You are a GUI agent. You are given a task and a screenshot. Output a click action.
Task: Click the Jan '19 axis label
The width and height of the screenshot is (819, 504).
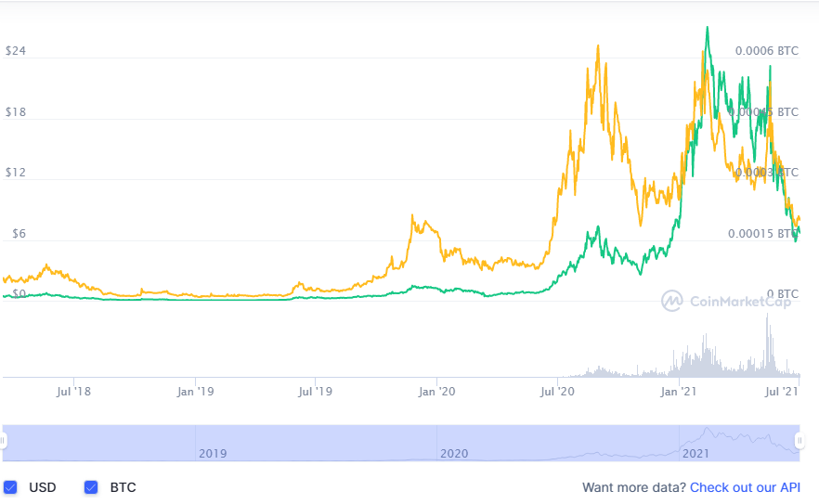tap(195, 391)
